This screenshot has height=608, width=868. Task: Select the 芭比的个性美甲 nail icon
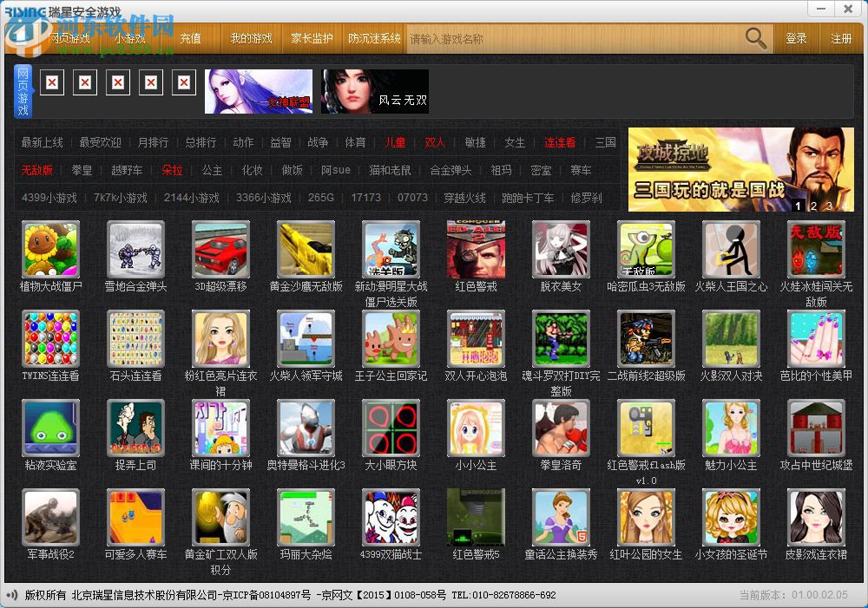817,338
